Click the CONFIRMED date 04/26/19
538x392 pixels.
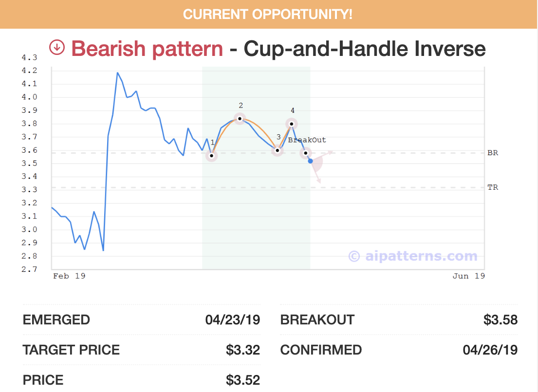(x=490, y=350)
